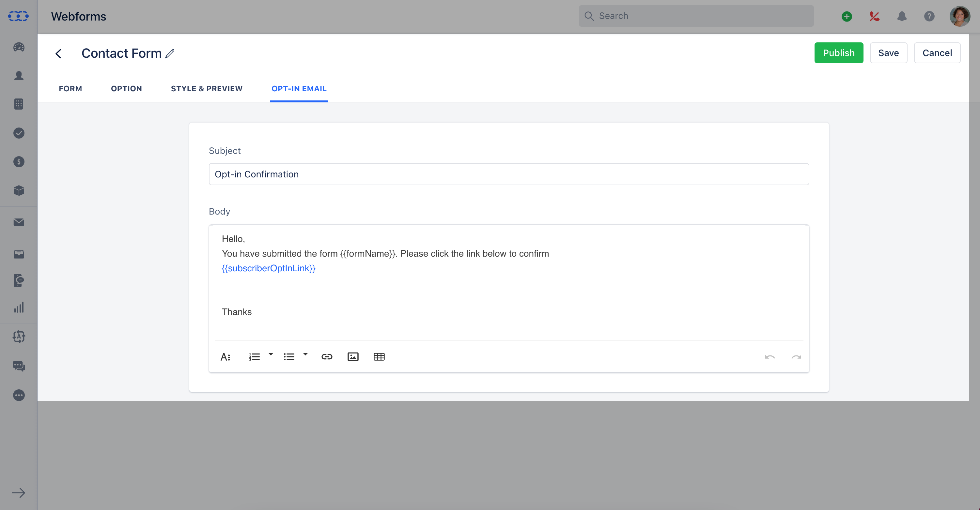The height and width of the screenshot is (510, 980).
Task: Click the undo arrow in editor
Action: 770,357
